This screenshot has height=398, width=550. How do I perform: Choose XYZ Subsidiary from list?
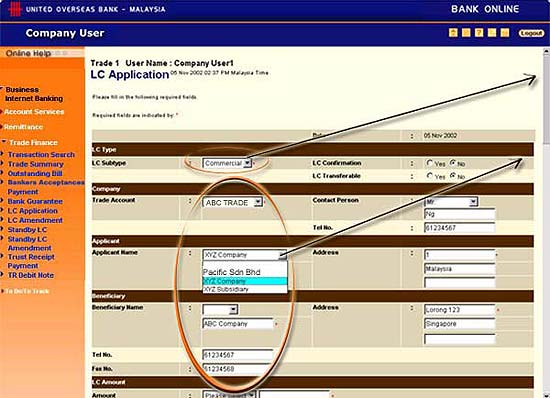click(245, 289)
